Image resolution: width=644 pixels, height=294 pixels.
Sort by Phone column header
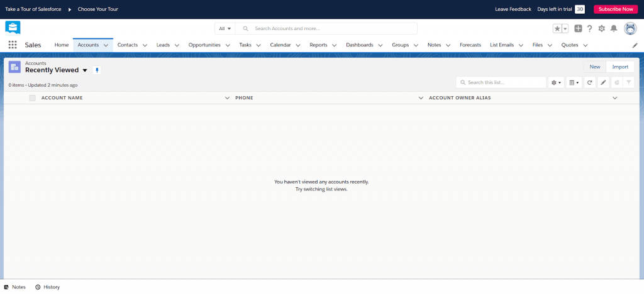pos(244,98)
